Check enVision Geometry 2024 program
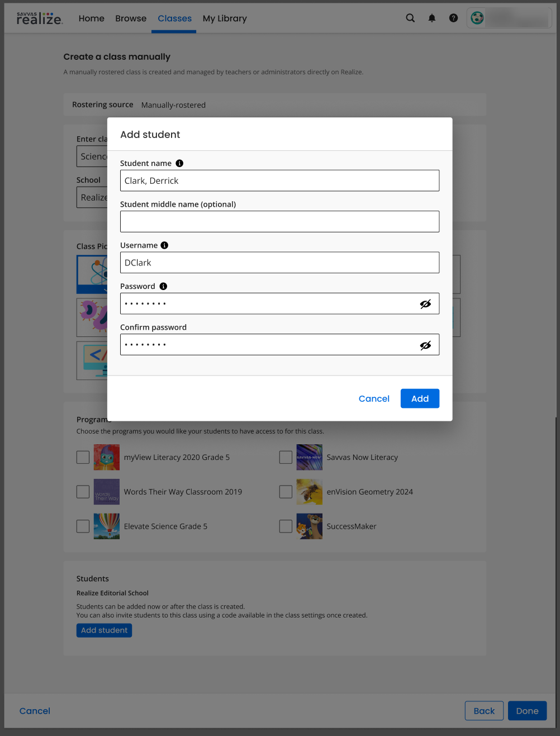This screenshot has height=736, width=560. (x=286, y=492)
